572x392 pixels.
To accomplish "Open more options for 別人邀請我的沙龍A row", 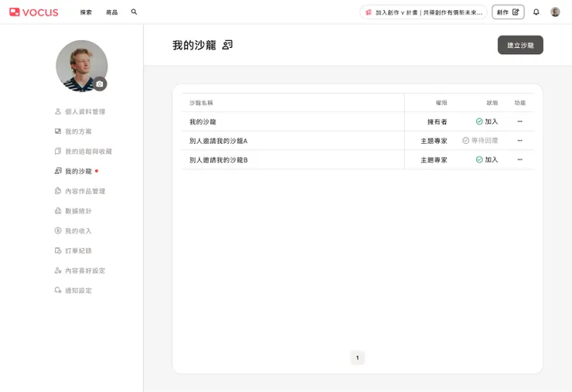I will [520, 141].
